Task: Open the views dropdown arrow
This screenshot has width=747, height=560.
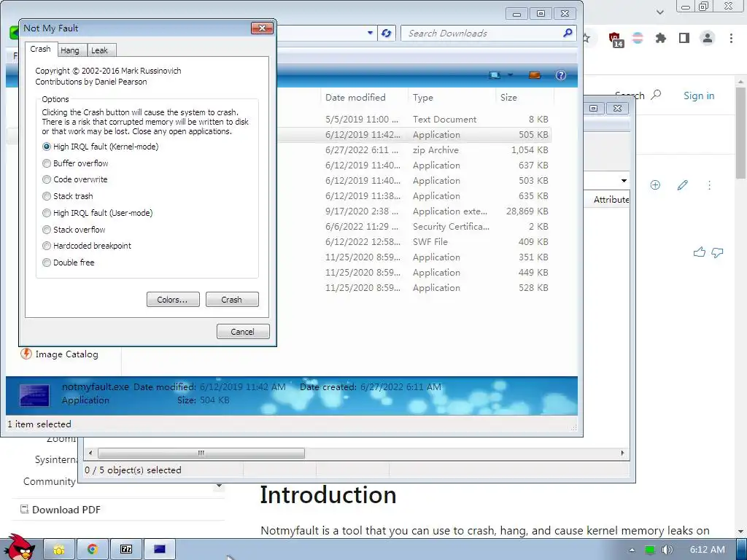Action: (510, 75)
